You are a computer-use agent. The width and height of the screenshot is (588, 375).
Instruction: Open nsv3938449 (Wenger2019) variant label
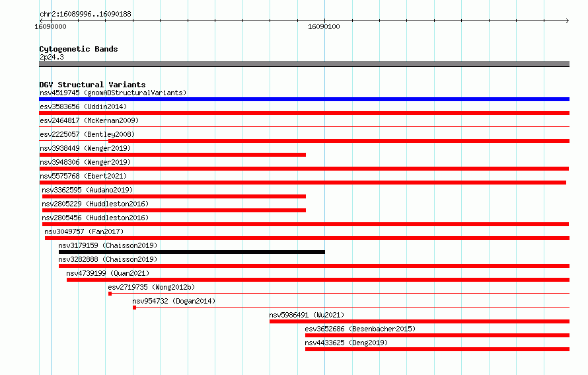85,148
